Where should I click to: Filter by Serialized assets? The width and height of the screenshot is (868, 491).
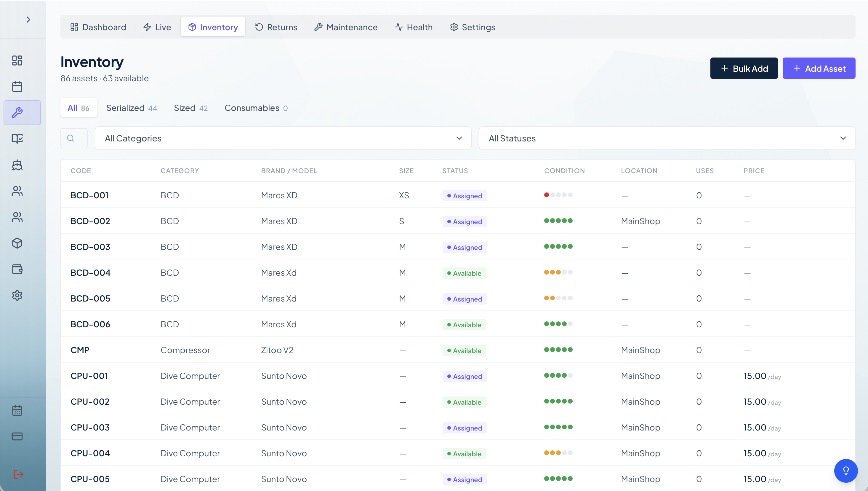132,108
